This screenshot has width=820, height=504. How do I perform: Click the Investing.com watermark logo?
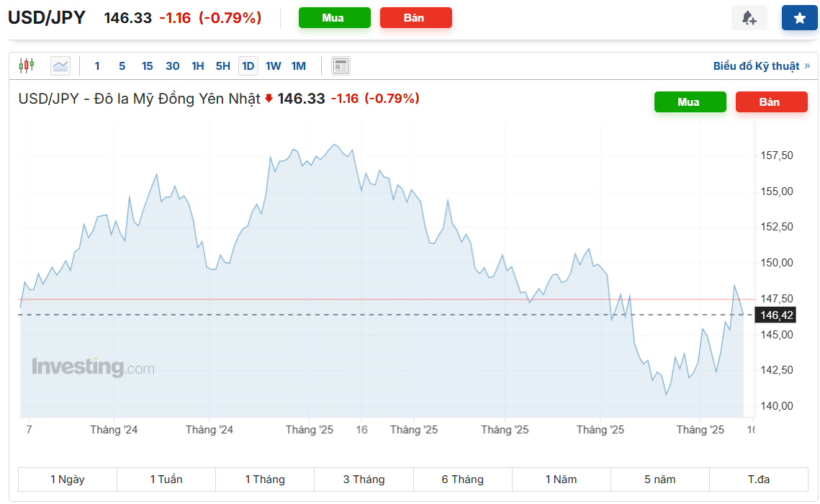point(93,367)
